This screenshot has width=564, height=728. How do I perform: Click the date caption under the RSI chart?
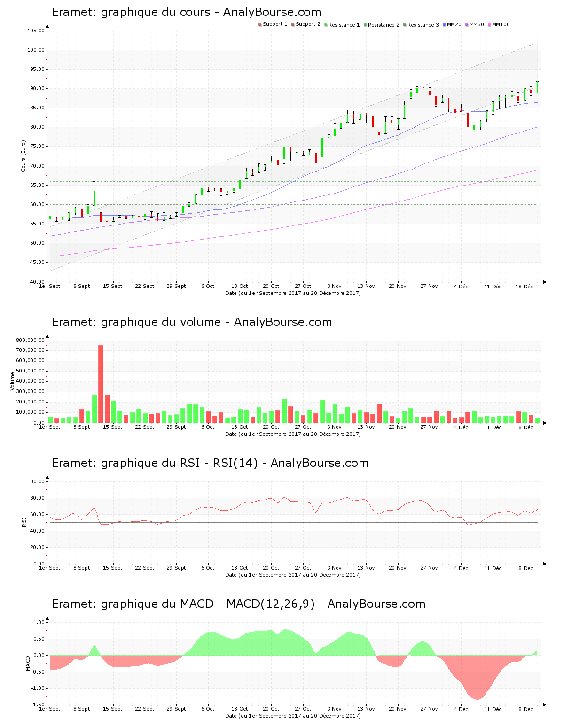pyautogui.click(x=293, y=575)
